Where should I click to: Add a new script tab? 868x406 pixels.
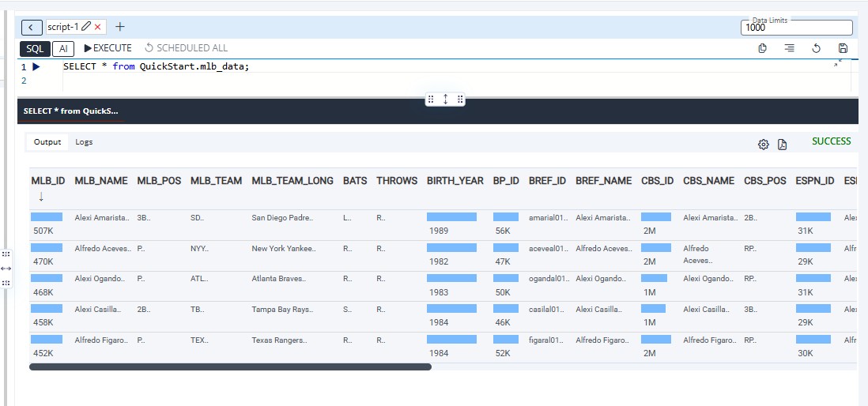click(x=120, y=27)
